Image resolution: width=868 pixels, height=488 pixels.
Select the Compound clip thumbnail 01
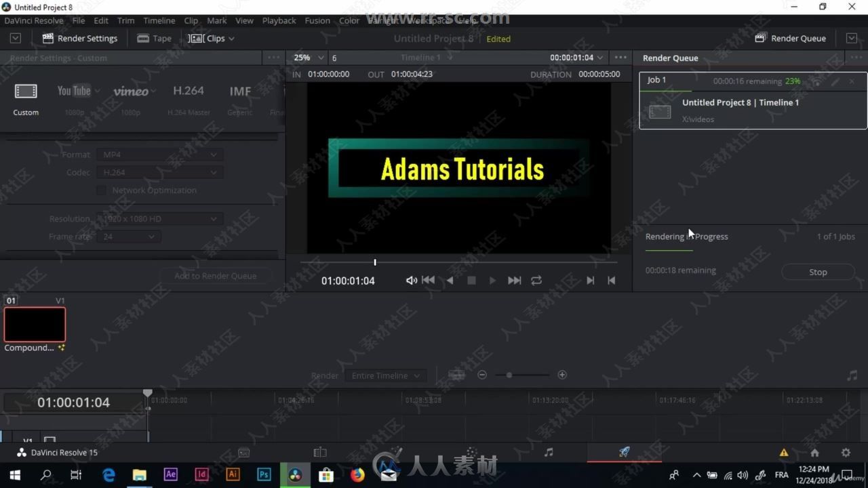click(x=35, y=324)
